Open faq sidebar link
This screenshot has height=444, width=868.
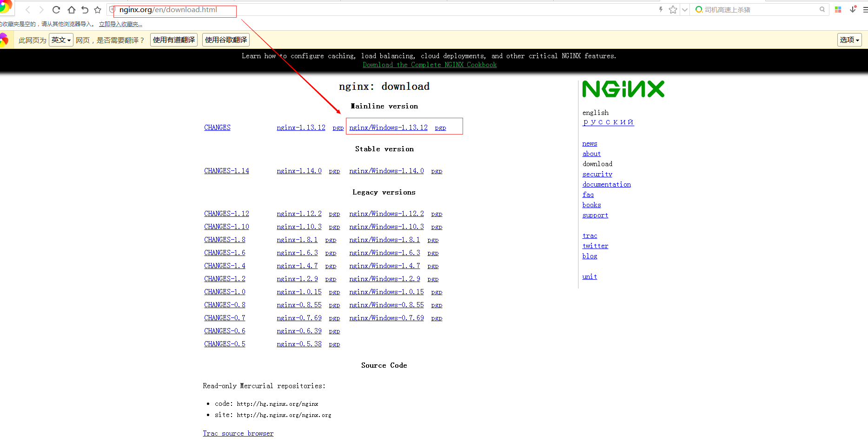click(588, 195)
